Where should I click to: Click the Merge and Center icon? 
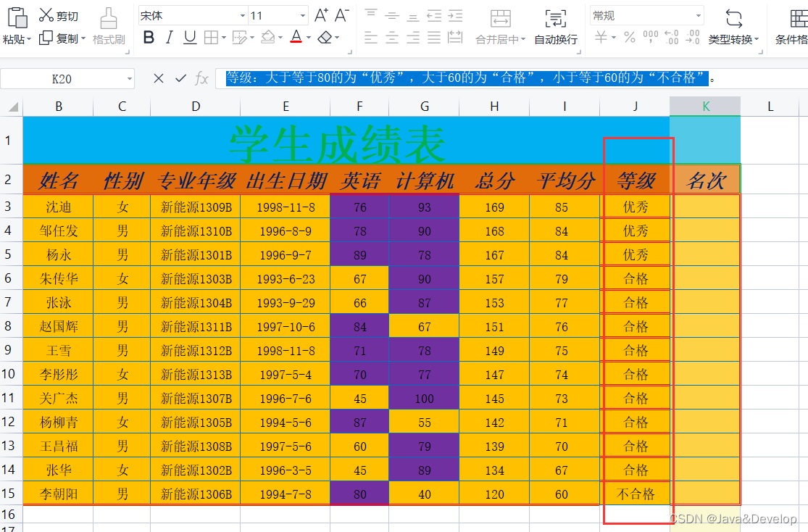500,19
